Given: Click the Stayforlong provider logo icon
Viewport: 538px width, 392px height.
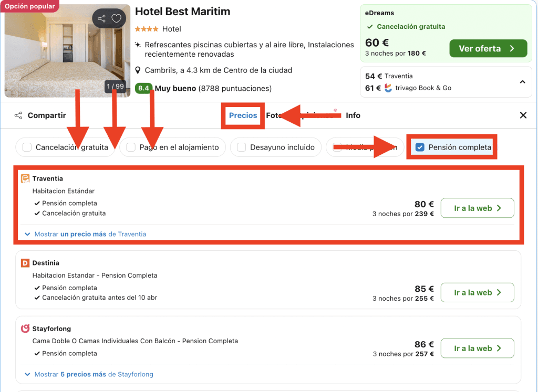Looking at the screenshot, I should (x=25, y=329).
